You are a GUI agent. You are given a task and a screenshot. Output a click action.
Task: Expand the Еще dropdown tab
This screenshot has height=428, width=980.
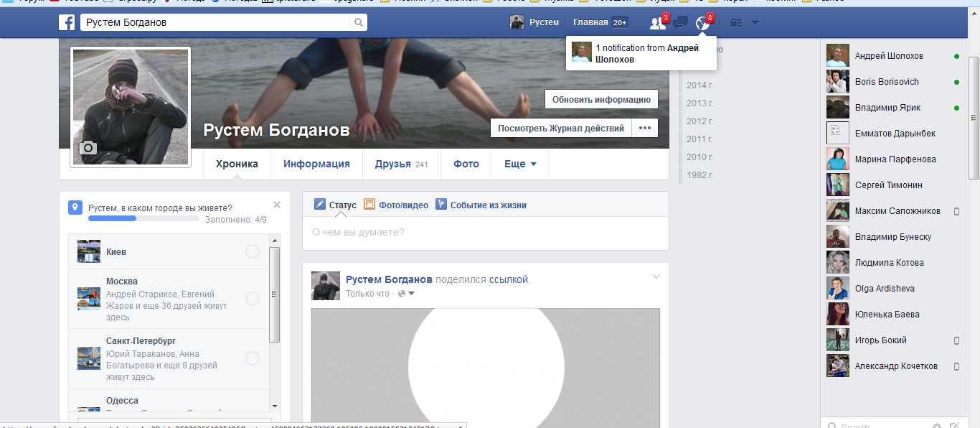(520, 164)
